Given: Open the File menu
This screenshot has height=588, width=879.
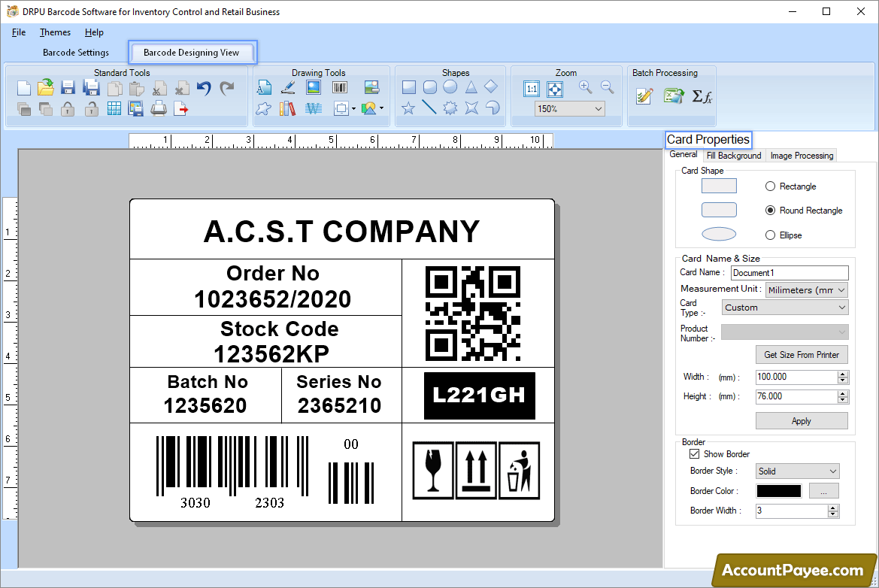Looking at the screenshot, I should coord(19,32).
